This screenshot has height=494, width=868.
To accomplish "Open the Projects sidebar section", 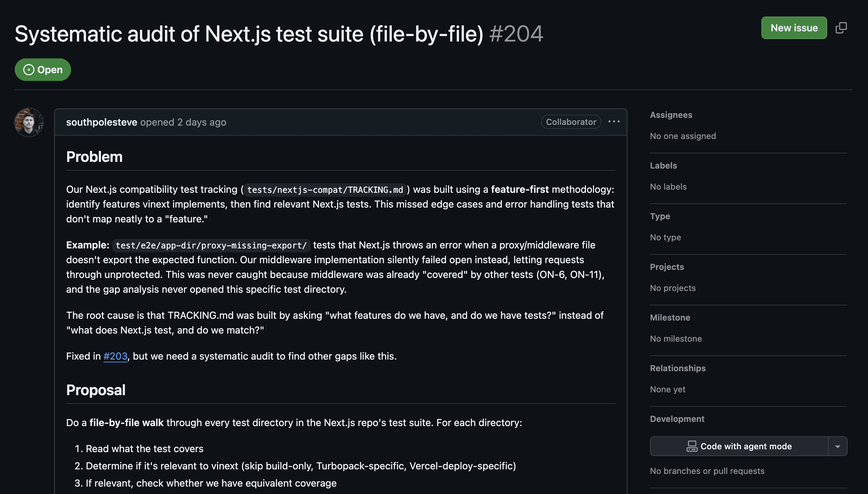I will 667,267.
